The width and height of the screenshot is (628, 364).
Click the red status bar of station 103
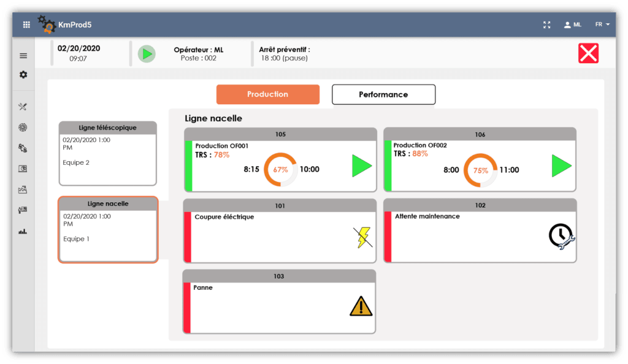click(187, 307)
